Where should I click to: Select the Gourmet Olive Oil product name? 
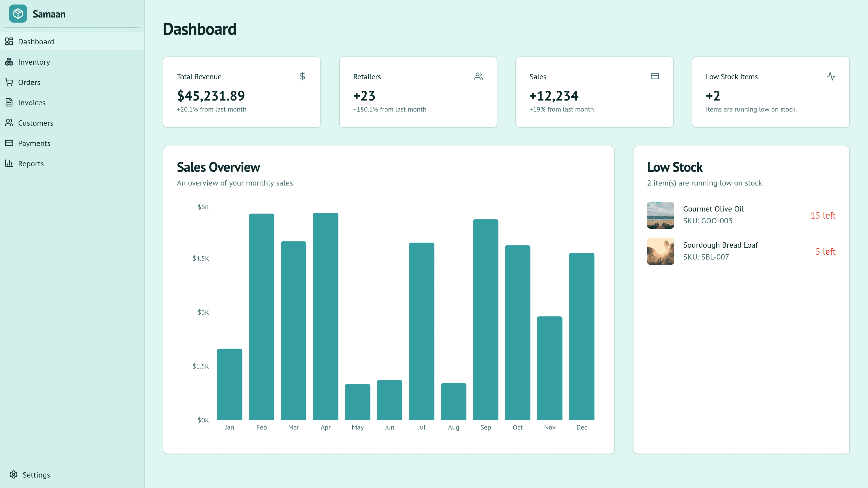[x=713, y=209]
